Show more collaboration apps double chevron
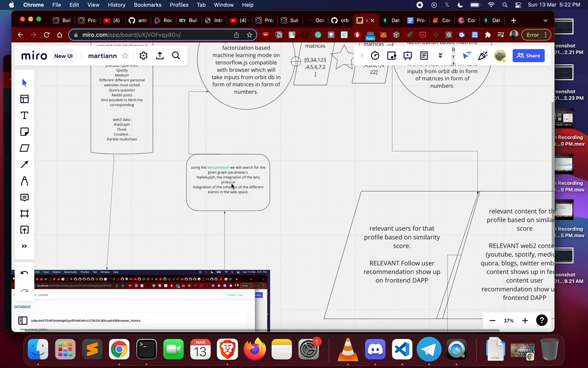The width and height of the screenshot is (588, 368). point(440,56)
